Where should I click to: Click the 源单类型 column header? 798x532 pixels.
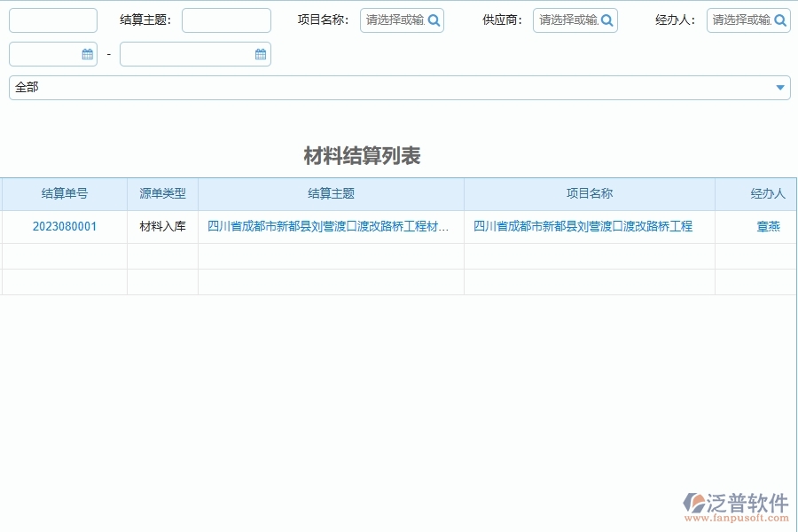tap(162, 193)
